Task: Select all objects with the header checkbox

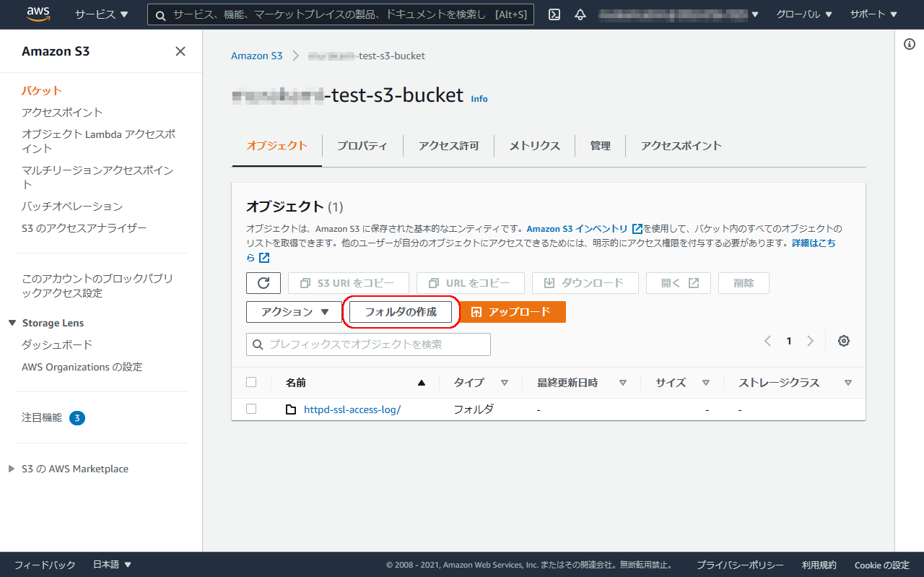Action: (x=250, y=382)
